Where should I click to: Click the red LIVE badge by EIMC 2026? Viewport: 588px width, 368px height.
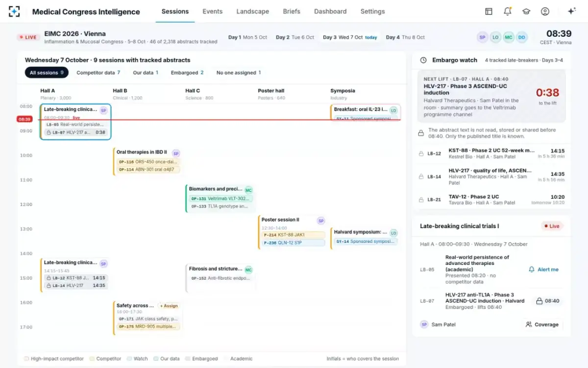pos(28,37)
